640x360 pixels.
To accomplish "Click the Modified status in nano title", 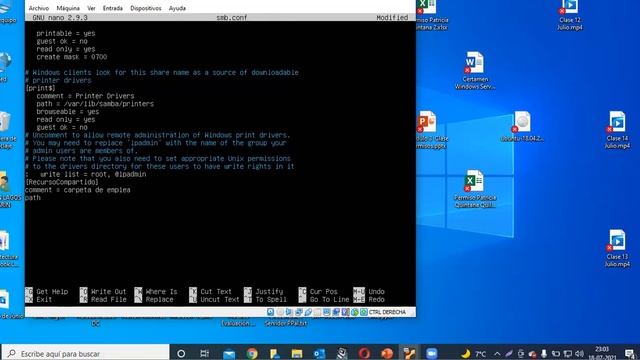I will coord(392,18).
